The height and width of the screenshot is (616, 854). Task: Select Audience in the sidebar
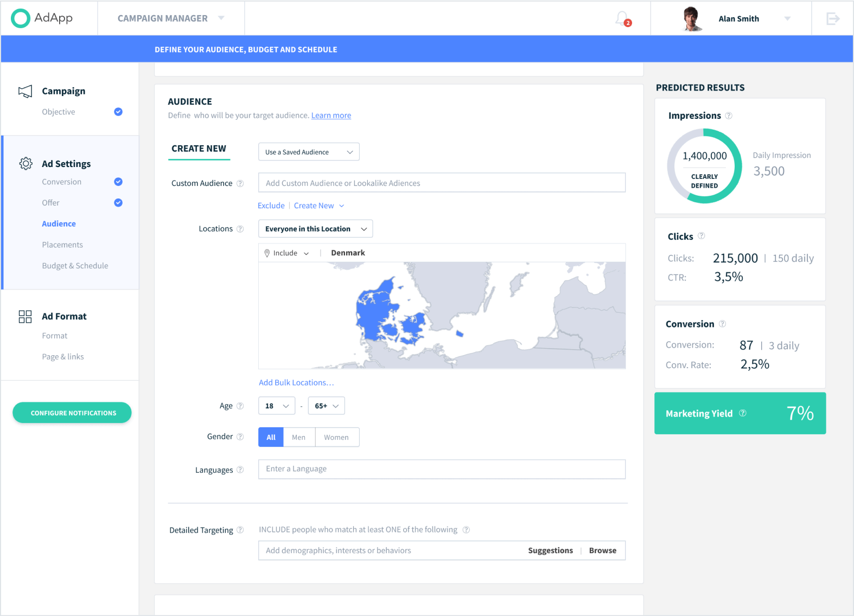(x=59, y=224)
